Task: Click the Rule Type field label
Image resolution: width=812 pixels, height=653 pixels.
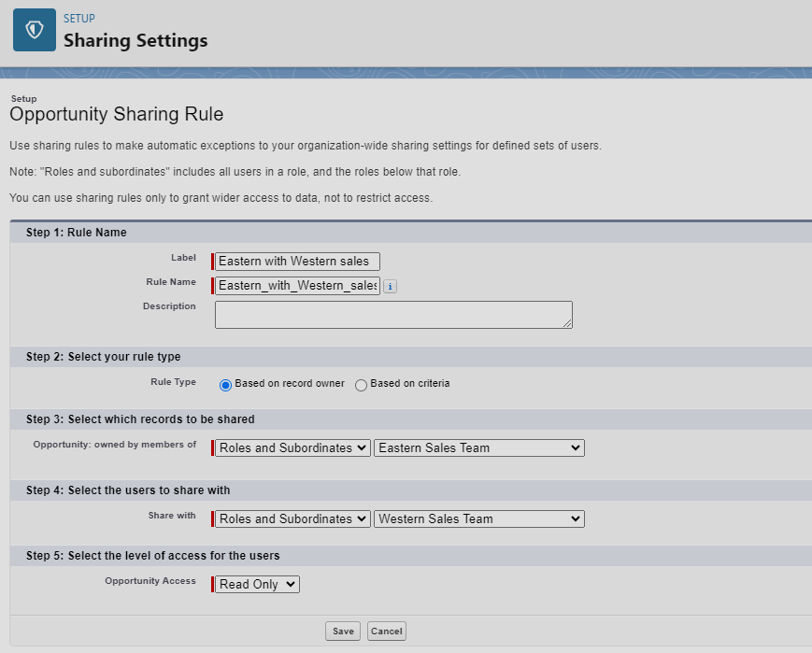Action: click(174, 382)
